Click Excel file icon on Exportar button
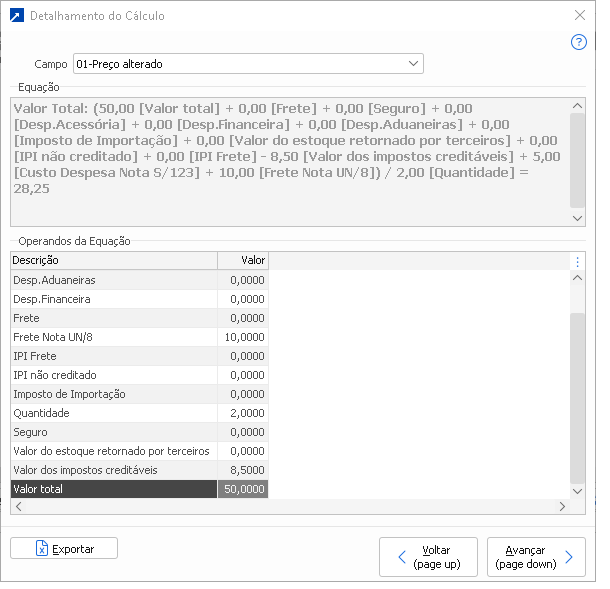Viewport: 610px width, 589px height. 42,548
